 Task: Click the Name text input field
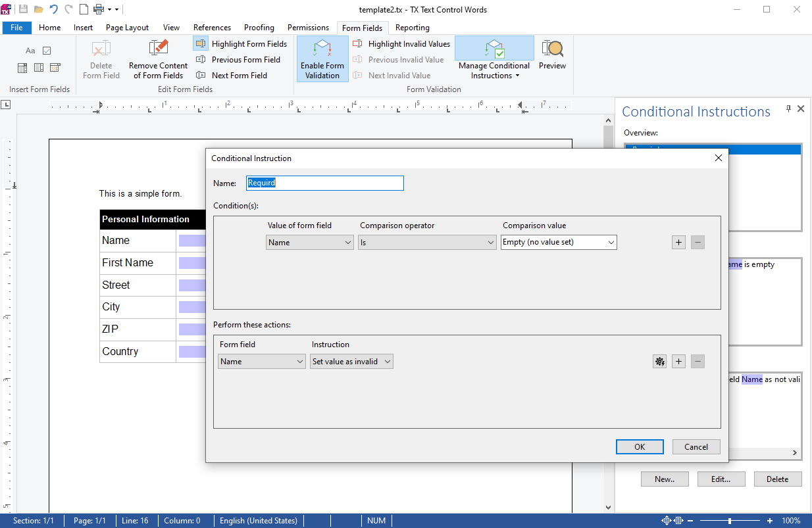pyautogui.click(x=325, y=183)
